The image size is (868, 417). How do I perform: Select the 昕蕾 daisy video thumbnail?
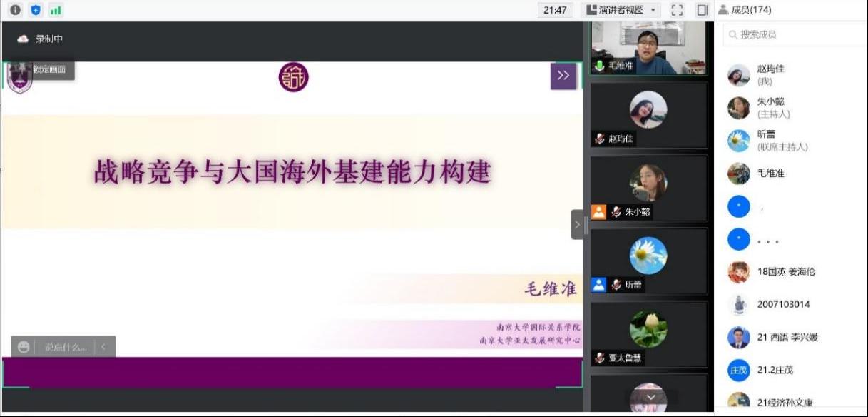point(648,256)
